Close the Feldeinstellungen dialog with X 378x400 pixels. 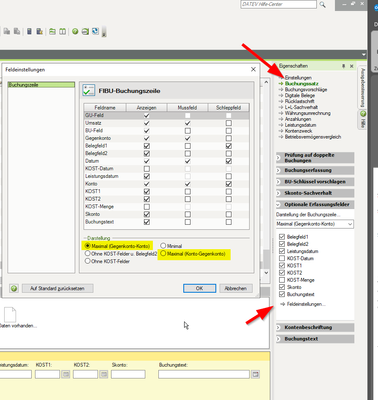pos(253,69)
